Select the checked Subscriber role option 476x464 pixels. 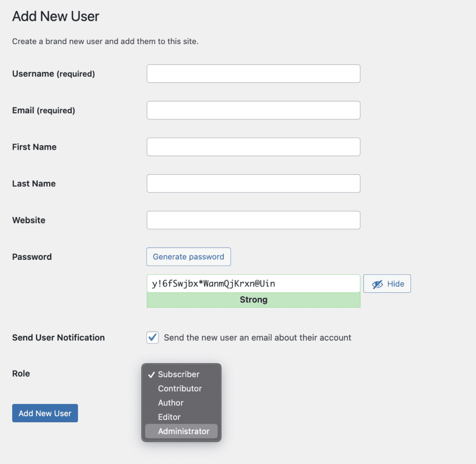tap(178, 374)
